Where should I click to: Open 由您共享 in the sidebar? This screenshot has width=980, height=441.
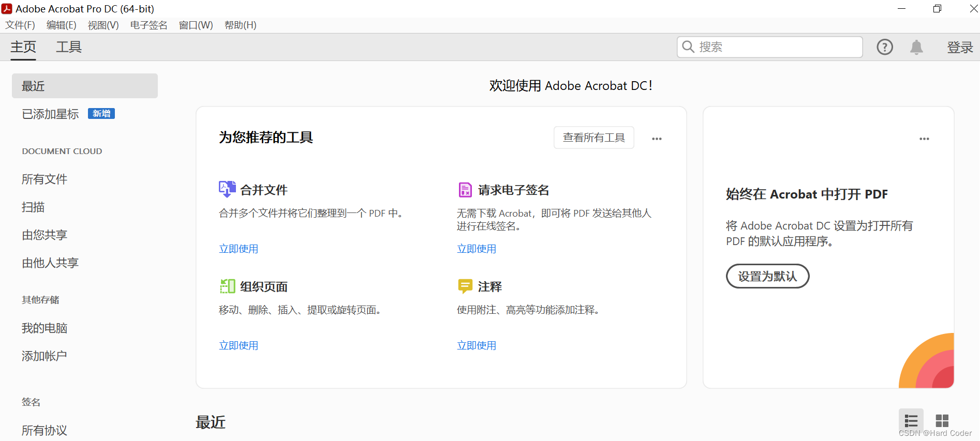[44, 235]
